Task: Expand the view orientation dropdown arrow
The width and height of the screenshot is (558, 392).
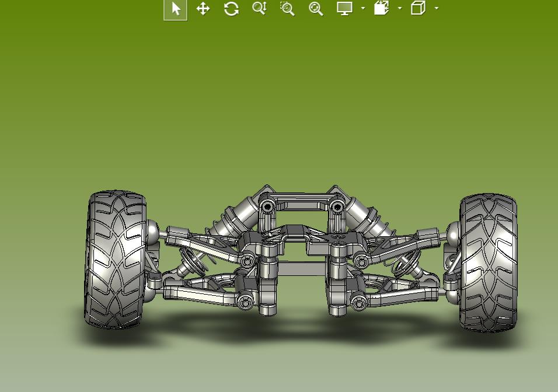Action: coord(400,8)
